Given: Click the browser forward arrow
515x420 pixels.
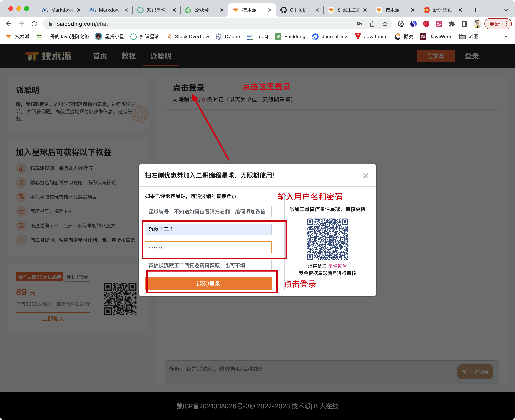Looking at the screenshot, I should (x=21, y=24).
